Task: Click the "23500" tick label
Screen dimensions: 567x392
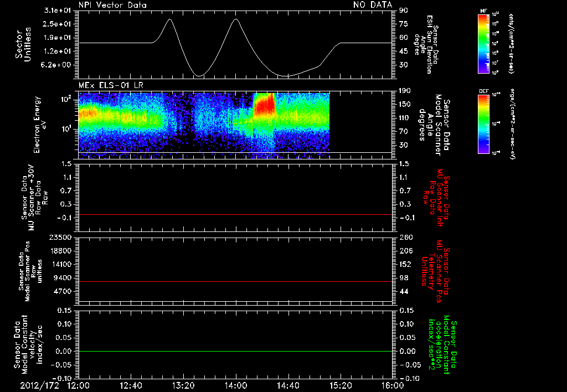Action: click(60, 238)
